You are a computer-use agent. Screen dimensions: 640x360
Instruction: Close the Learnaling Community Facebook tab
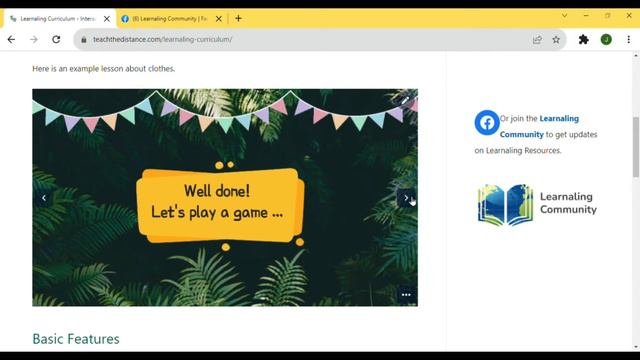pos(219,19)
